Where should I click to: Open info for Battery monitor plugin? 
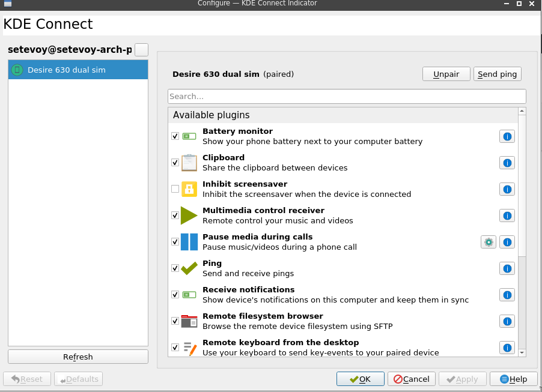coord(507,136)
